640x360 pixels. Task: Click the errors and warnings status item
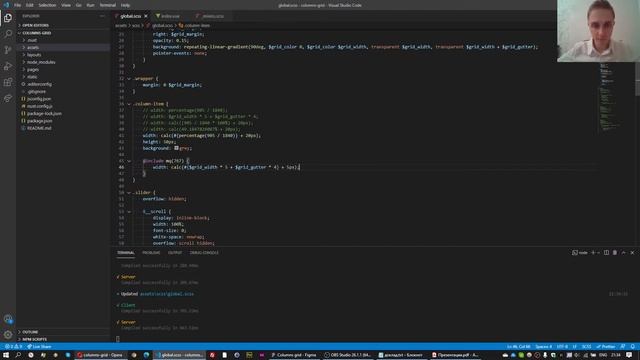pyautogui.click(x=13, y=347)
